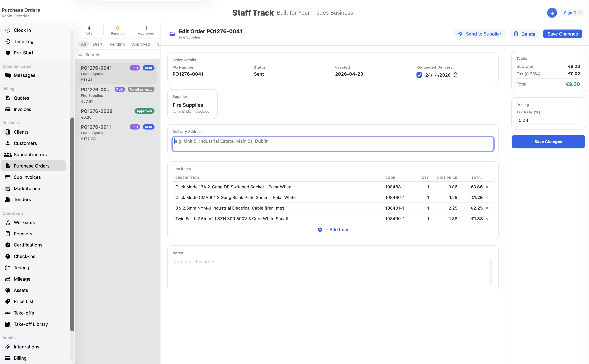
Task: Remove the CMA061 Blank Plate line item
Action: pos(487,197)
